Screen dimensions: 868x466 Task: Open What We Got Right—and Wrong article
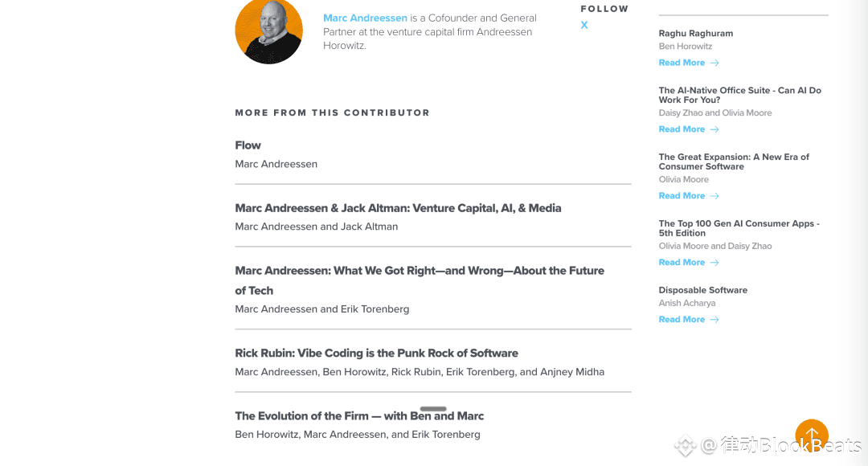click(x=419, y=271)
